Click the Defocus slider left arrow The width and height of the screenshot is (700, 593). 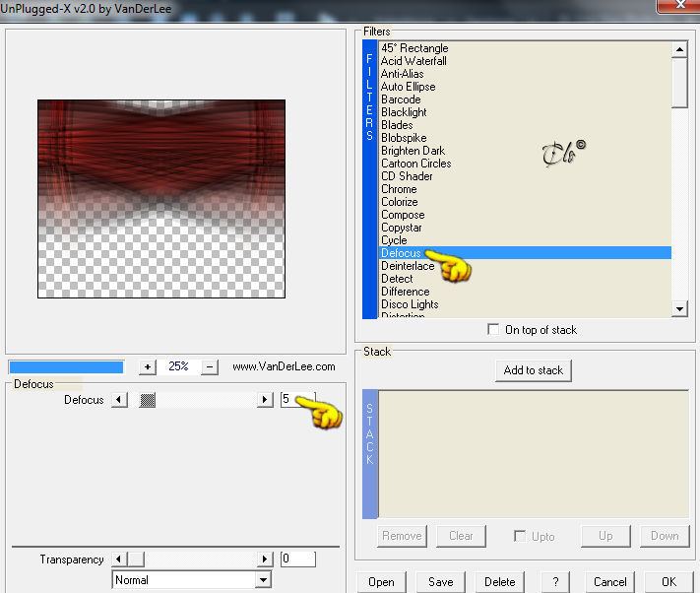pyautogui.click(x=119, y=399)
